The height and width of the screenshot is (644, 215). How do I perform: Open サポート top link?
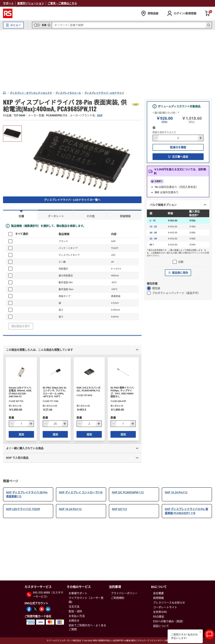(x=8, y=3)
